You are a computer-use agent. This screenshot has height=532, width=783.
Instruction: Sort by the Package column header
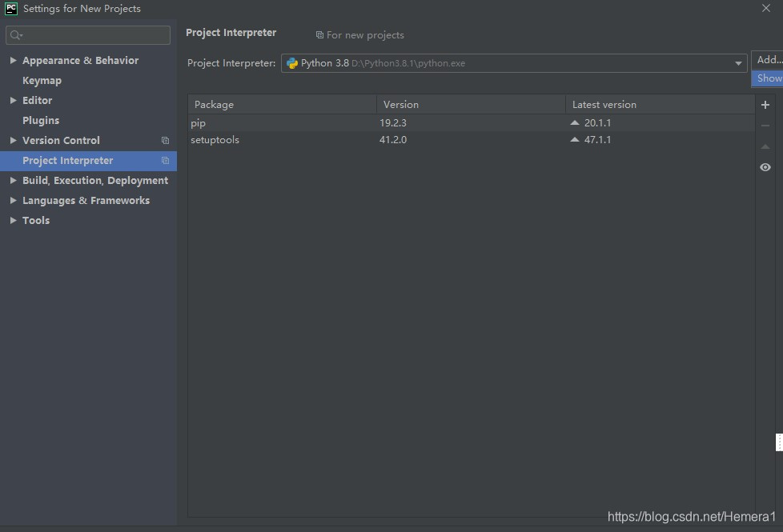click(282, 105)
